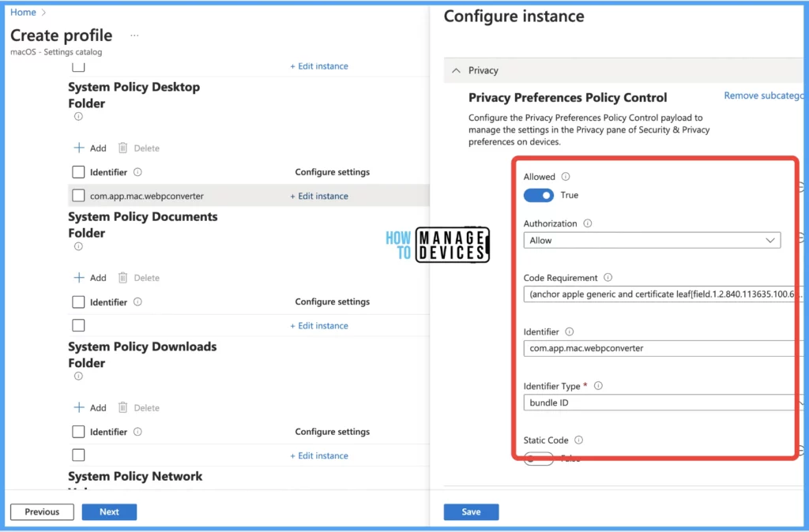Click the com.app.mac.webpconverter identifier text in list
The width and height of the screenshot is (809, 532).
pyautogui.click(x=147, y=197)
